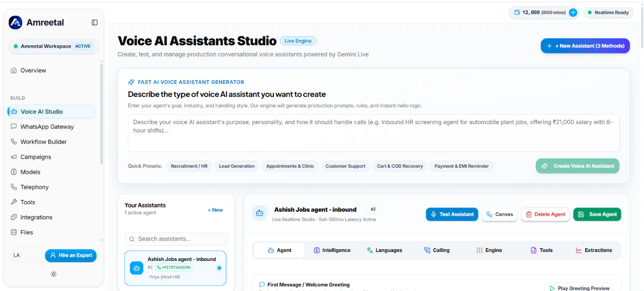Select Customer Support preset
644x291 pixels.
pyautogui.click(x=345, y=166)
